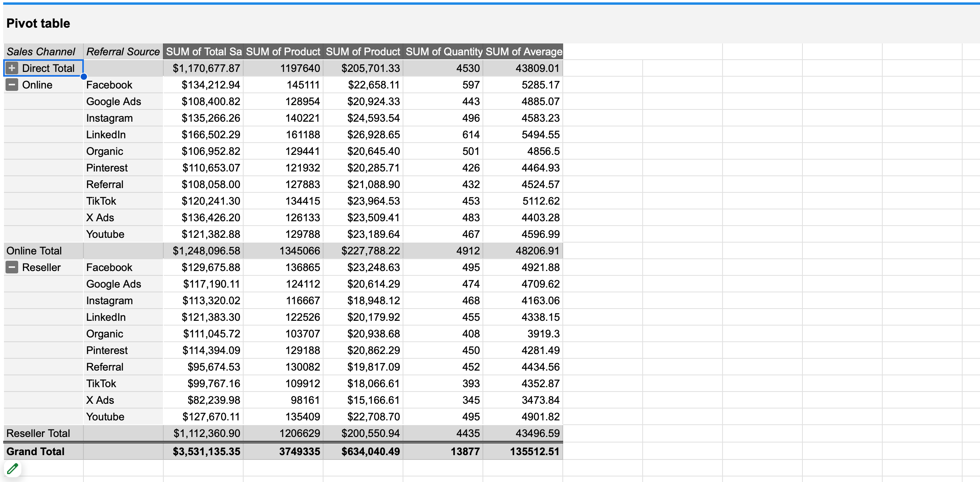
Task: Select Reseller Organic sales $111,045.72
Action: (203, 334)
